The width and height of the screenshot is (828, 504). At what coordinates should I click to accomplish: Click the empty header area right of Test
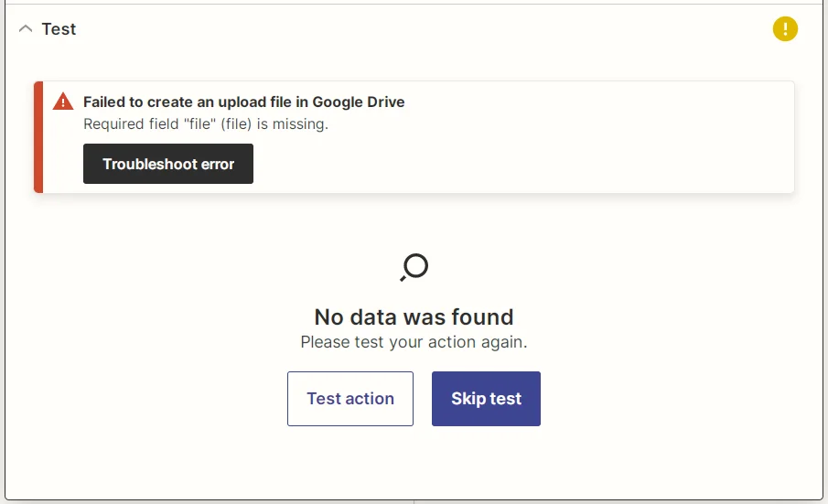tap(412, 29)
